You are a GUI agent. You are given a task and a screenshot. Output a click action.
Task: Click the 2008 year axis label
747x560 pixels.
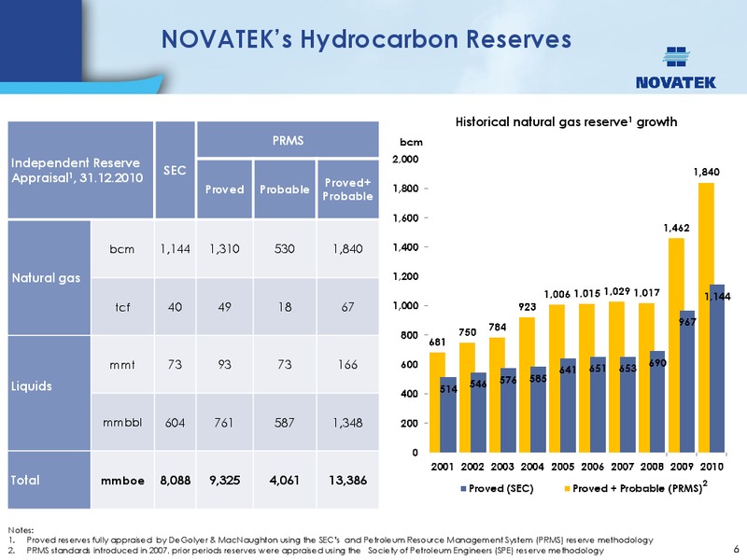652,467
